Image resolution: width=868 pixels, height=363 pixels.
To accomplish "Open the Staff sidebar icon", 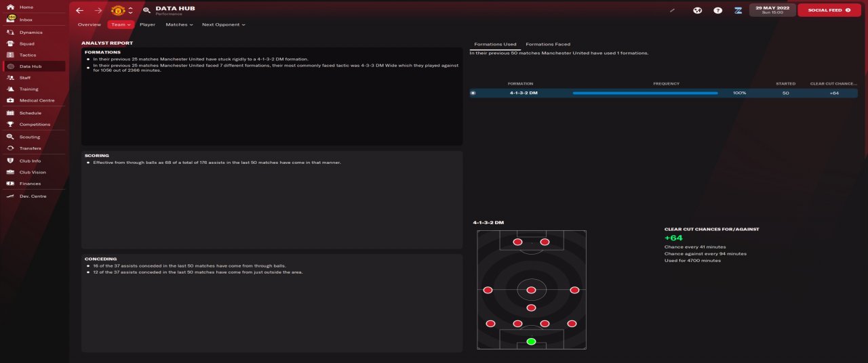I will click(x=10, y=78).
